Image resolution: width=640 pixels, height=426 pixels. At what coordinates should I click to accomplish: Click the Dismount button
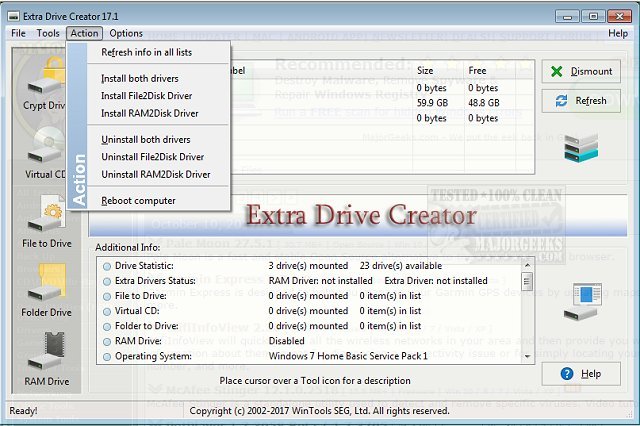[x=581, y=71]
